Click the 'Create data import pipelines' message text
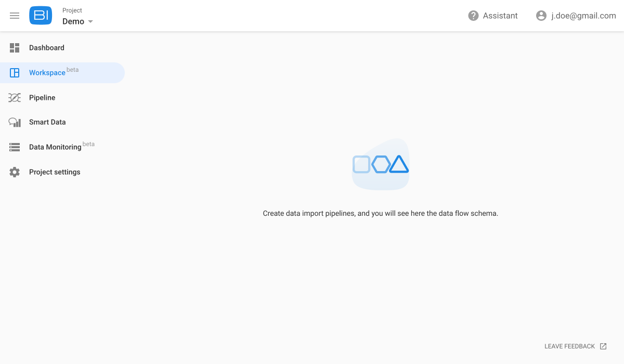 point(381,213)
